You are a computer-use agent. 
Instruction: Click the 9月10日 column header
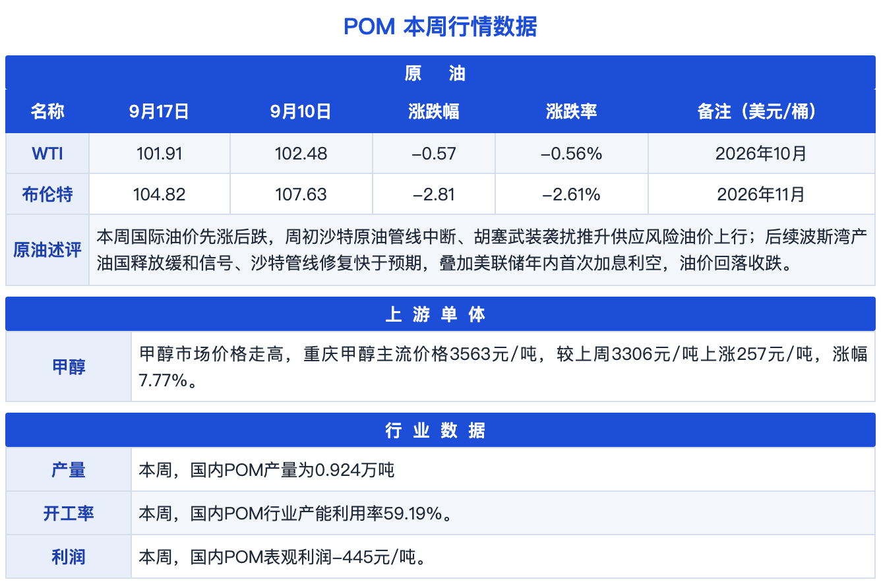(301, 111)
